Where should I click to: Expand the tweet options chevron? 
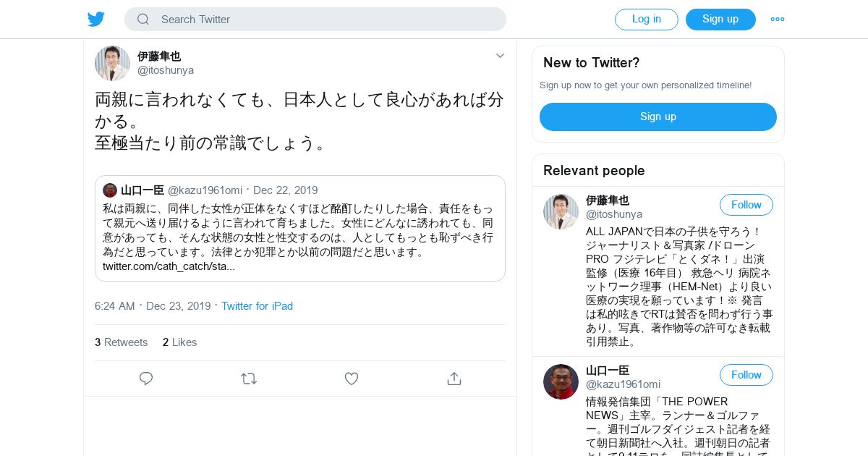500,56
